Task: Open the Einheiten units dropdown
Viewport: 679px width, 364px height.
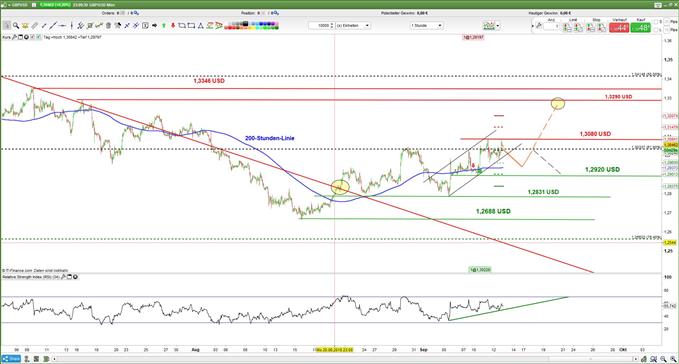Action: (x=353, y=26)
